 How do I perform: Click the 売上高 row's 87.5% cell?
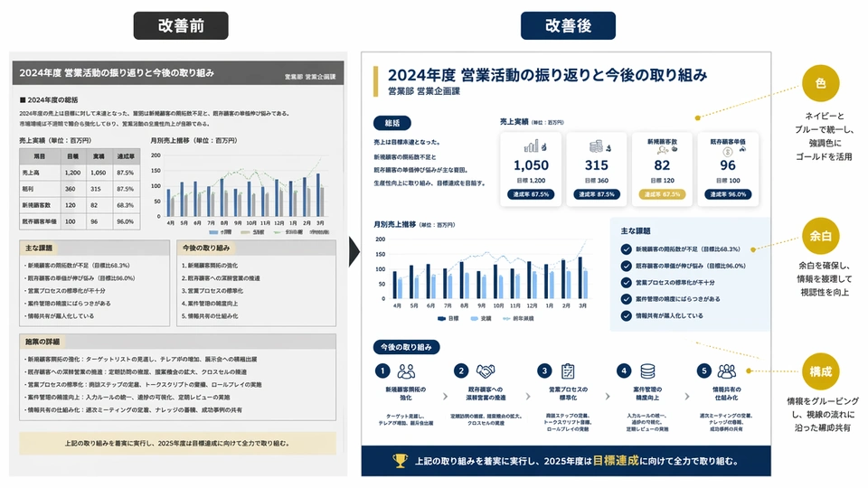click(x=125, y=173)
